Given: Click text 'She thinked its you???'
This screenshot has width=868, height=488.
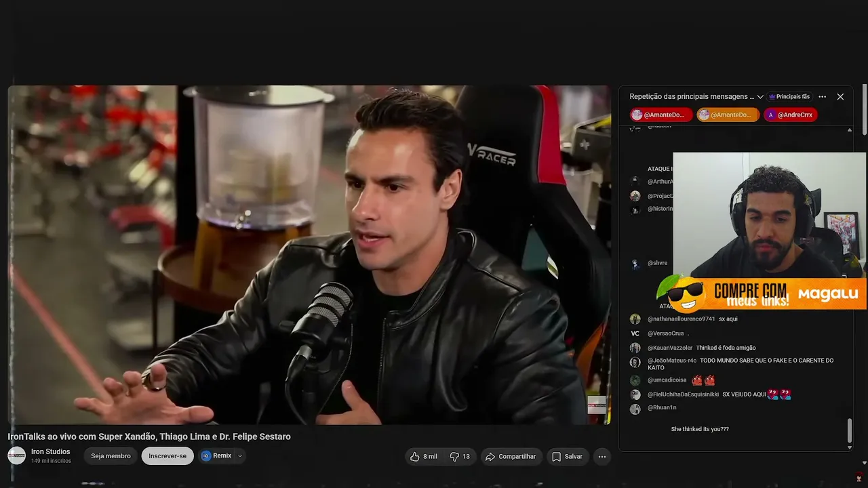Looking at the screenshot, I should coord(700,429).
